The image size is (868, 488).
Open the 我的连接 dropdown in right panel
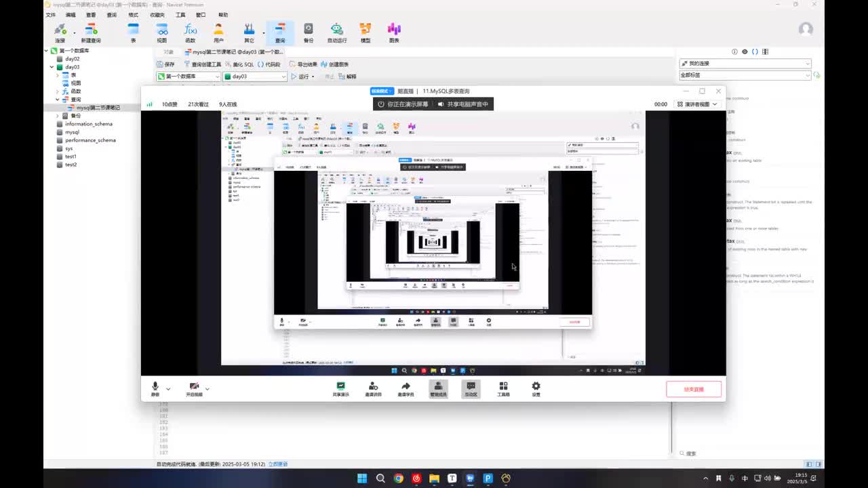pos(745,63)
